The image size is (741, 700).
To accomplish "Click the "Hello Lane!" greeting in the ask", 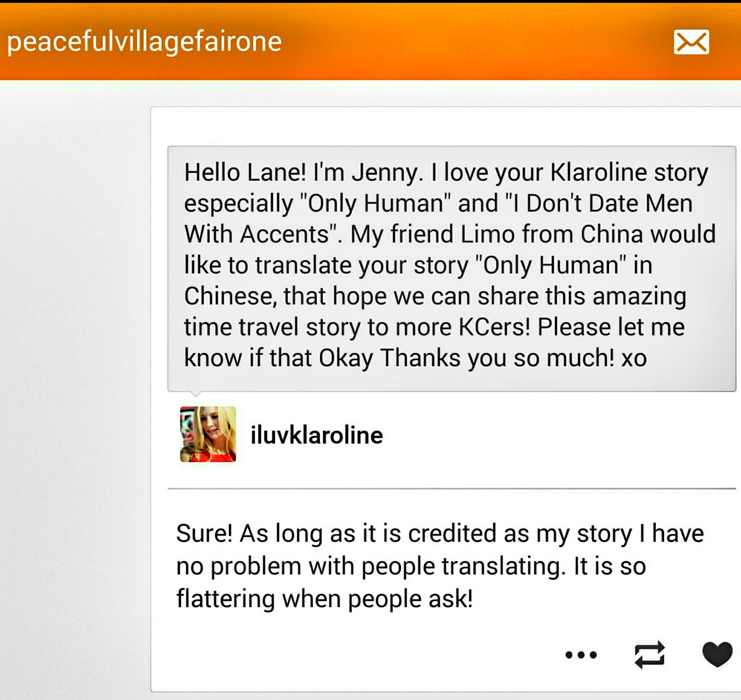I will click(x=245, y=173).
